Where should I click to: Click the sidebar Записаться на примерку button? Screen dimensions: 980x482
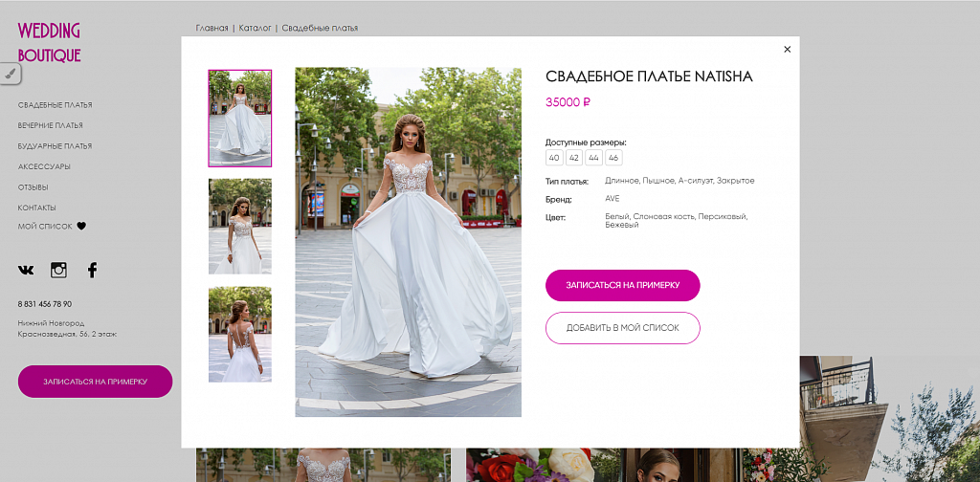pos(95,382)
